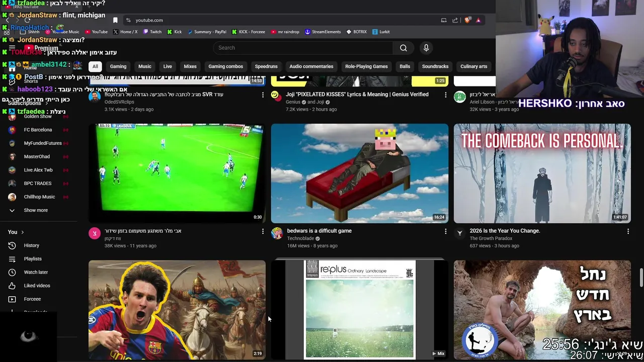Select the Soundtracks filter chip

pos(435,66)
